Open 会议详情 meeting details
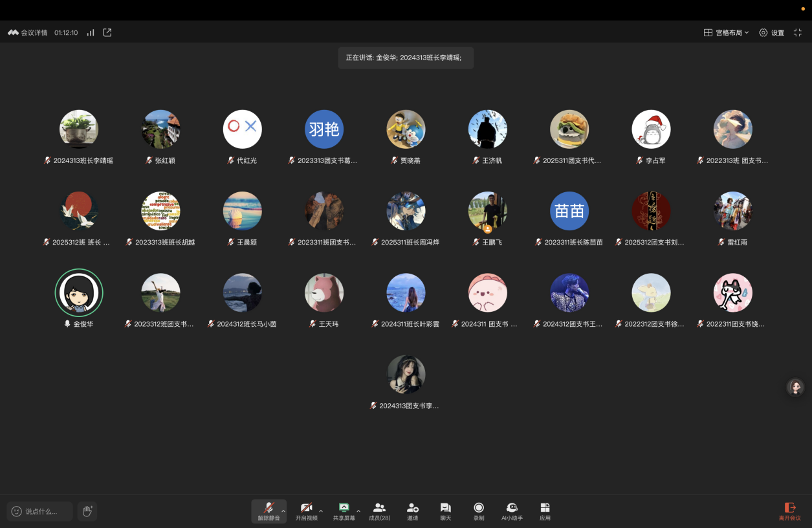 [28, 32]
